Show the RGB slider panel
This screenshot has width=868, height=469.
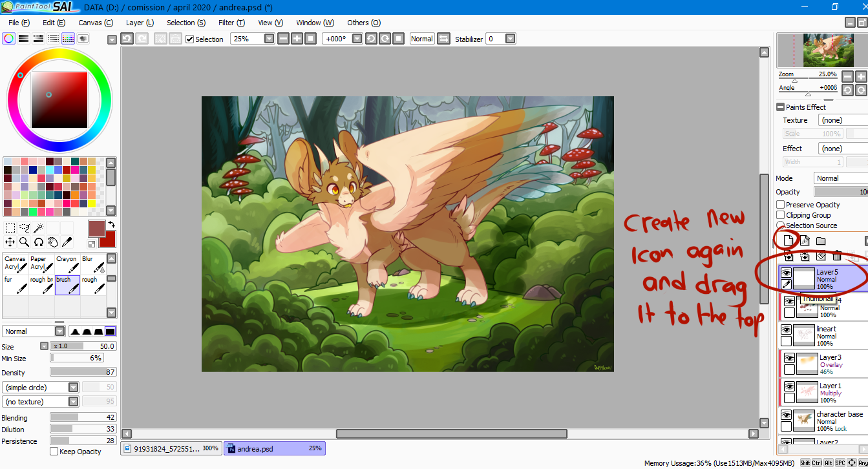tap(24, 39)
